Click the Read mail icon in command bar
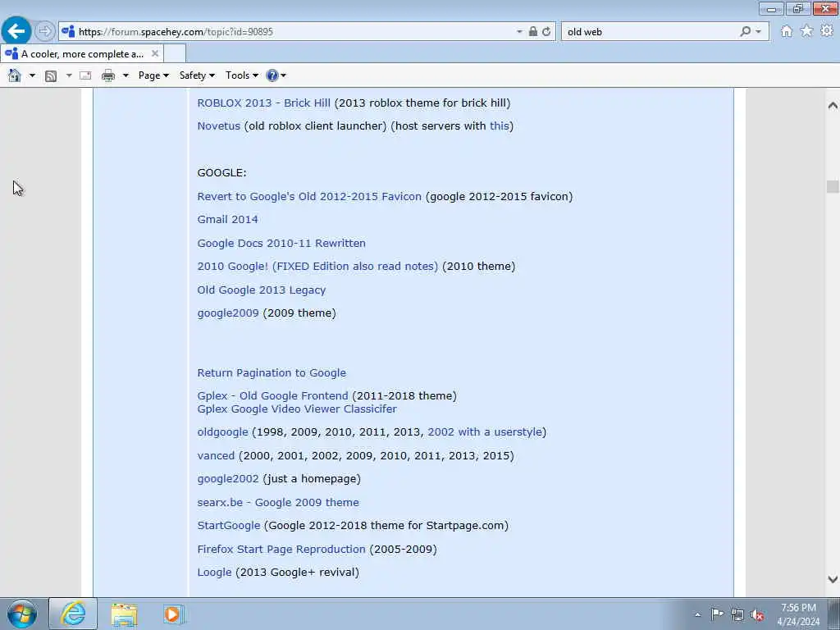The image size is (840, 630). point(85,75)
